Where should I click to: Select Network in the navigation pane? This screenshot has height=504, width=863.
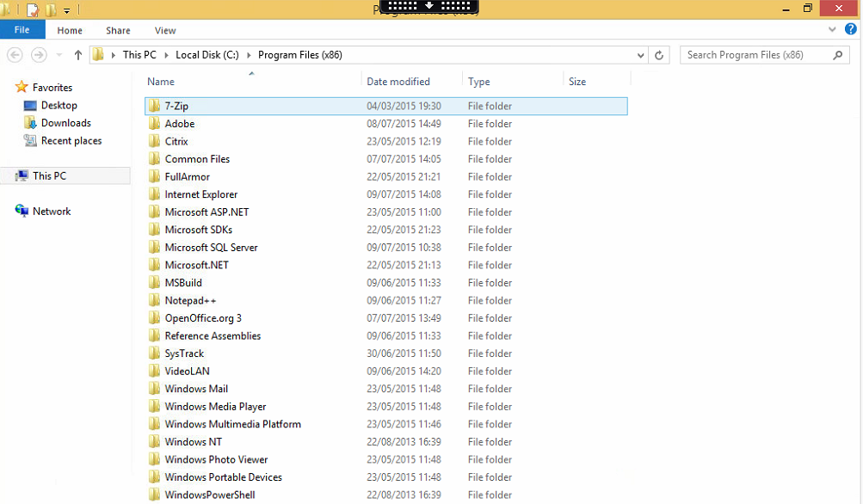click(52, 212)
